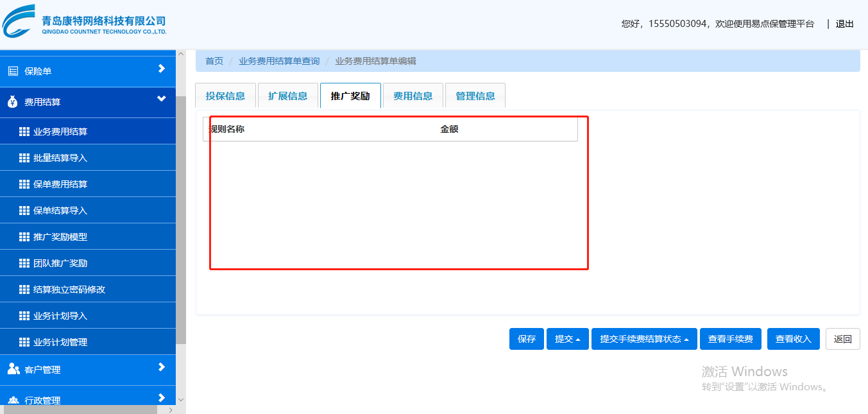The image size is (868, 414).
Task: Open 结算独立密码修改 in the sidebar
Action: pos(88,289)
